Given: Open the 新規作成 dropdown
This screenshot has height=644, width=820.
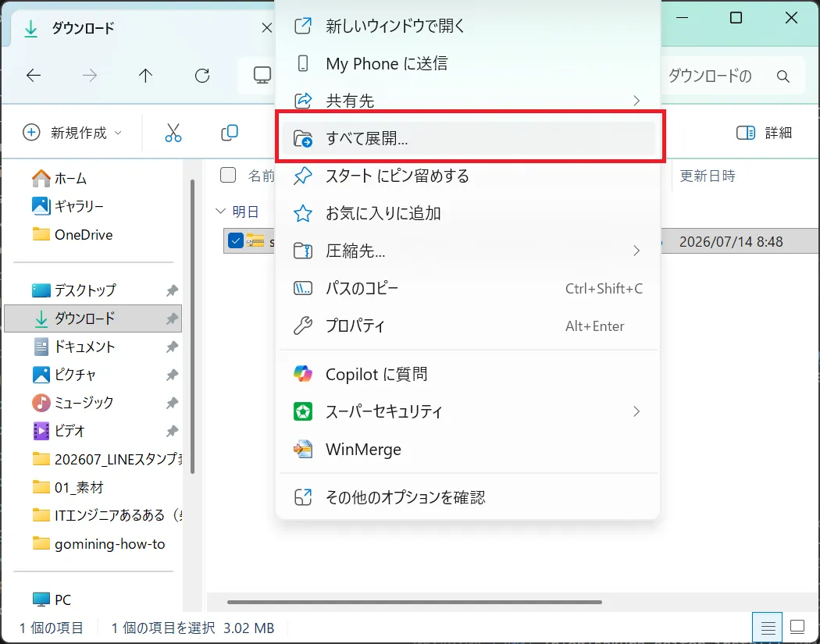Looking at the screenshot, I should 73,133.
